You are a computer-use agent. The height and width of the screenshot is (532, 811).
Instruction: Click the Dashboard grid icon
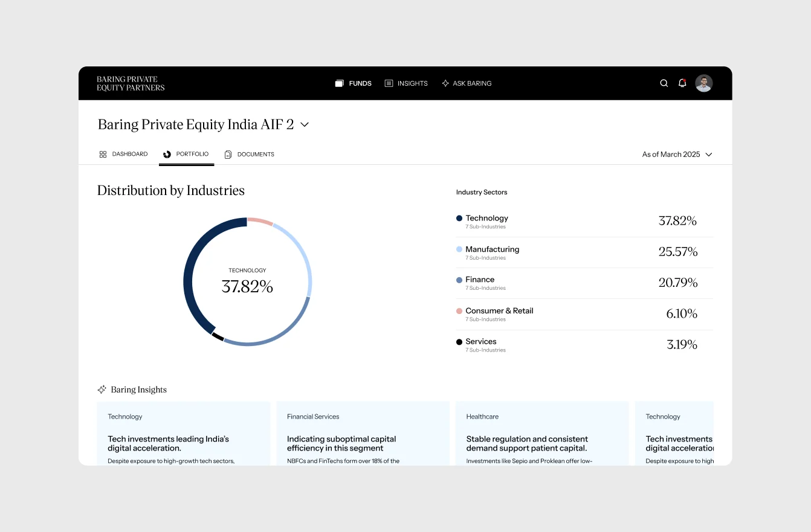click(103, 155)
